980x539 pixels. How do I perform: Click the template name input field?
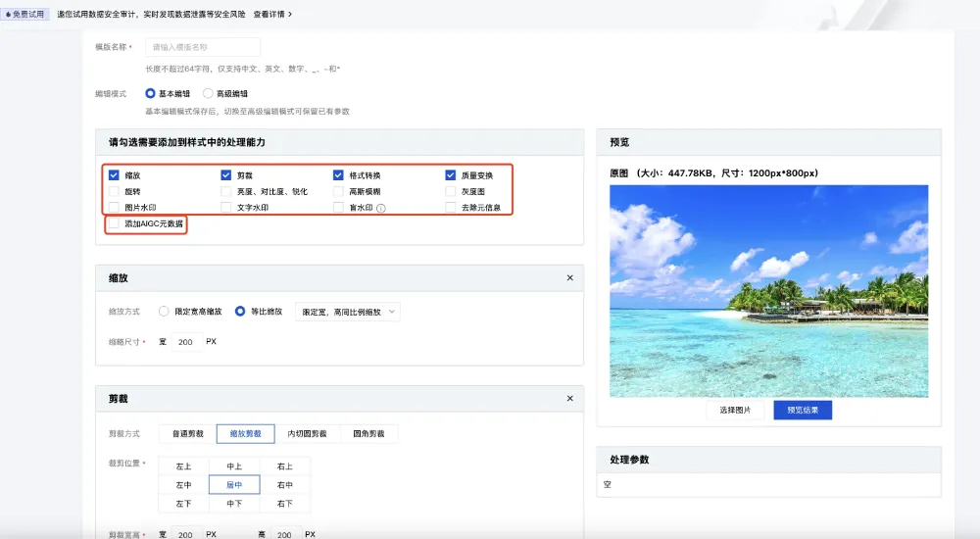point(203,47)
